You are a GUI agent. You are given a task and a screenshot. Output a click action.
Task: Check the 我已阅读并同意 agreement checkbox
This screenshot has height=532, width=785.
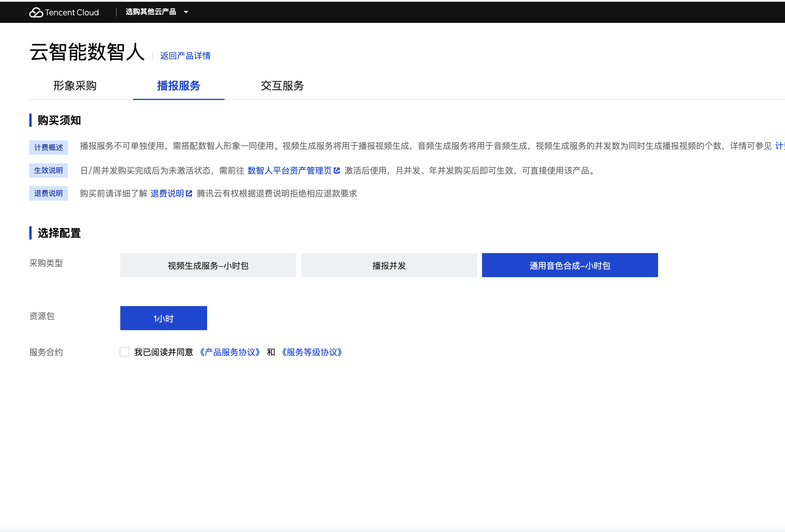point(125,352)
